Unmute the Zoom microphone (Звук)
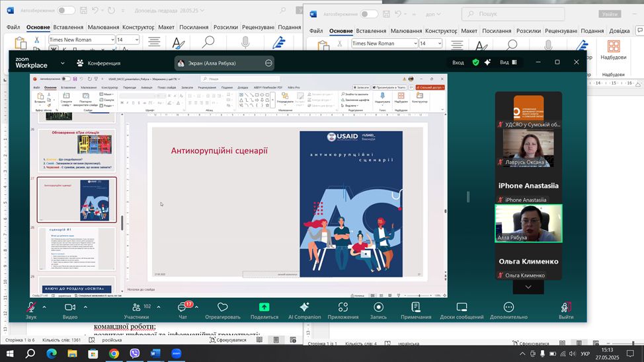The height and width of the screenshot is (362, 644). pyautogui.click(x=30, y=307)
